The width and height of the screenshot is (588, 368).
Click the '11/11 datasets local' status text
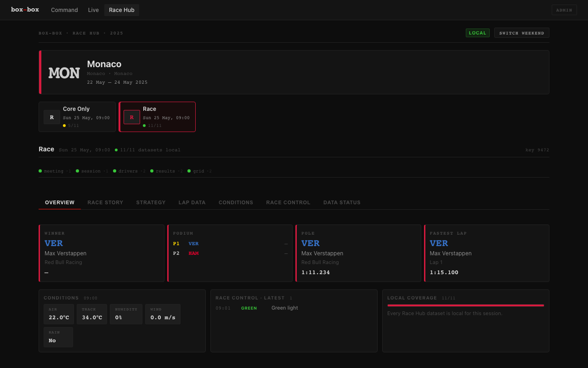click(147, 150)
